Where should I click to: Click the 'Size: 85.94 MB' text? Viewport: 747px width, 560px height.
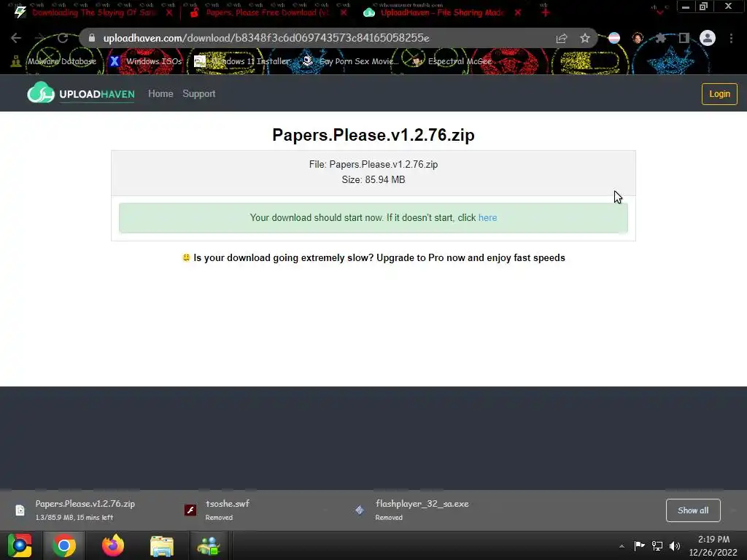(x=373, y=179)
